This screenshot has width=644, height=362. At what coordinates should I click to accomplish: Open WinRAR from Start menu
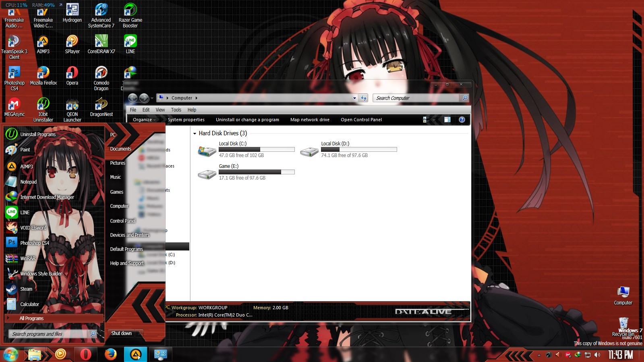click(54, 258)
